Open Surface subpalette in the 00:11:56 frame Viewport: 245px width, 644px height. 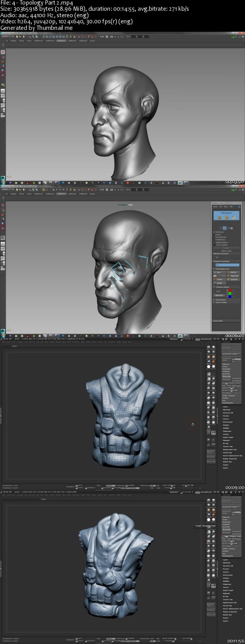(226, 572)
